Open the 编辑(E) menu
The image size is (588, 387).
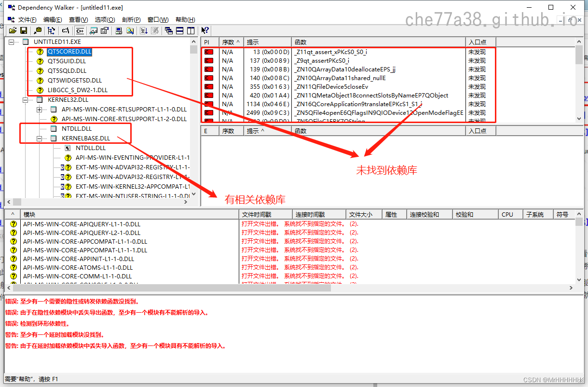coord(53,20)
